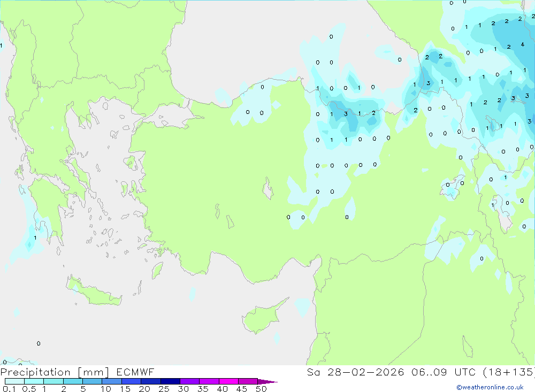Click the 'Sa 28-02-2026' date text
The height and width of the screenshot is (392, 535).
point(355,372)
